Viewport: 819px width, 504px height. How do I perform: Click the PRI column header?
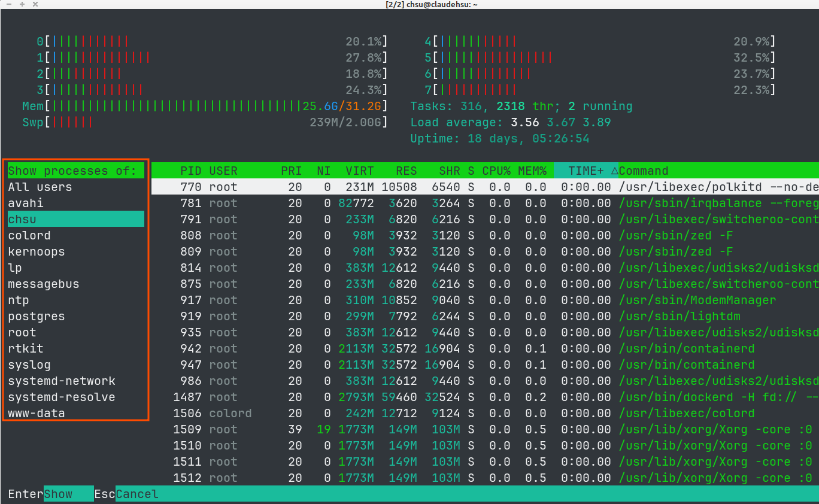click(x=292, y=171)
